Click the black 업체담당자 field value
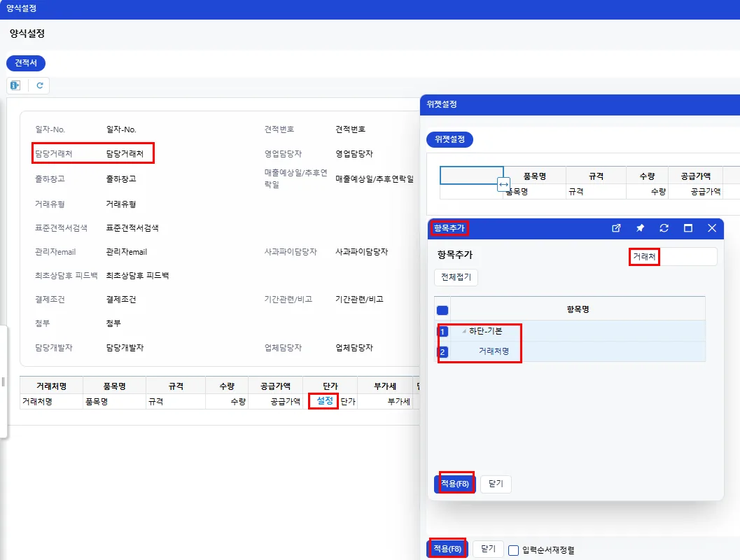Viewport: 740px width, 560px height. [x=354, y=348]
